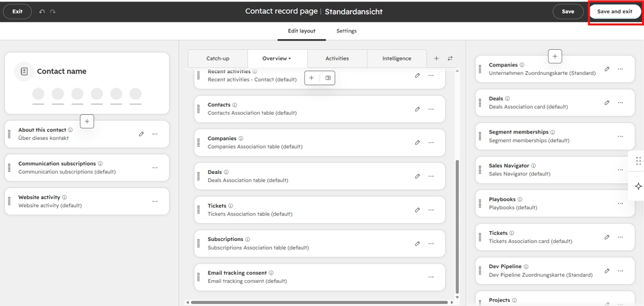The height and width of the screenshot is (306, 644).
Task: Open more options for Segment memberships
Action: click(x=620, y=137)
